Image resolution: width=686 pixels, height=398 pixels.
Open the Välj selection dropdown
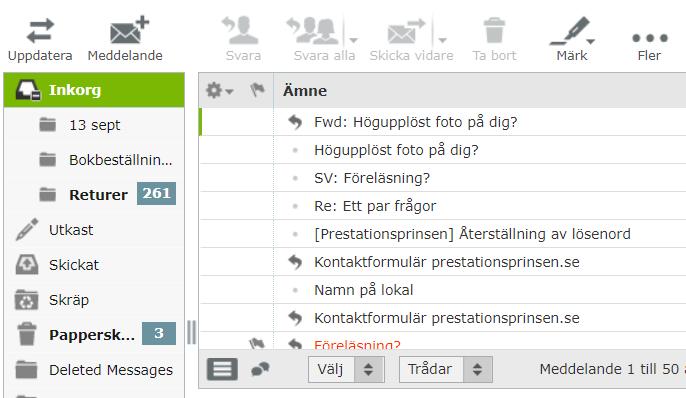click(346, 370)
